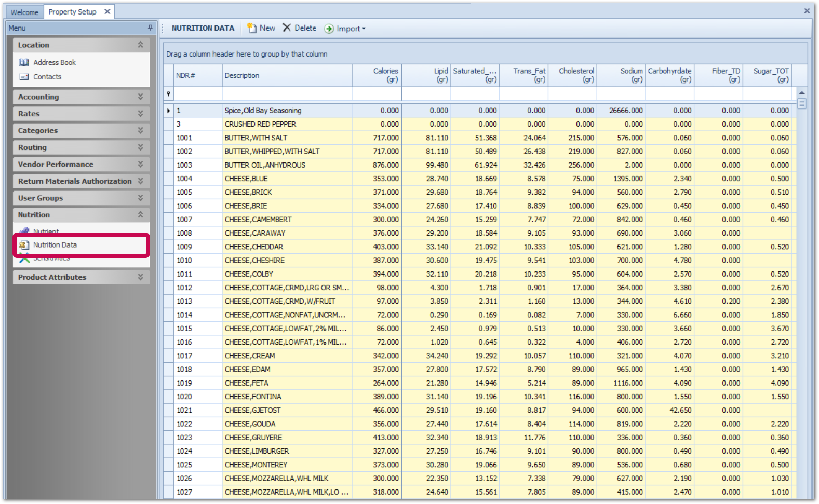
Task: Sort by the Calories column header
Action: pos(377,75)
